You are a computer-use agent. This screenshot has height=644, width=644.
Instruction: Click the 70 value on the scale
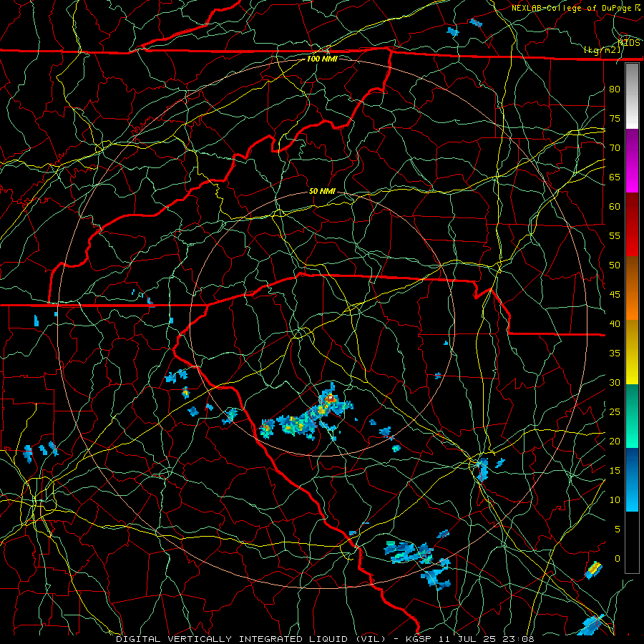pyautogui.click(x=615, y=148)
